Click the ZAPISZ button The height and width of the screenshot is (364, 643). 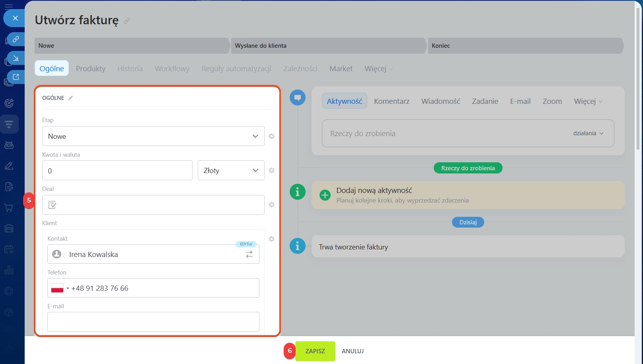tap(315, 351)
